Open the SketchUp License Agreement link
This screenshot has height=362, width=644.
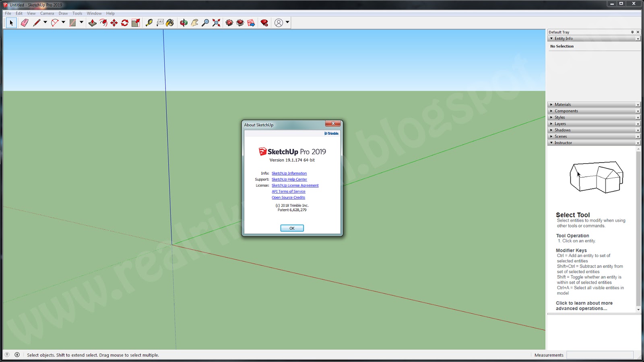[x=295, y=185]
